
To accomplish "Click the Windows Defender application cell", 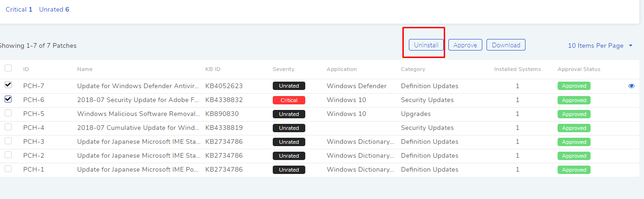I will click(x=356, y=86).
